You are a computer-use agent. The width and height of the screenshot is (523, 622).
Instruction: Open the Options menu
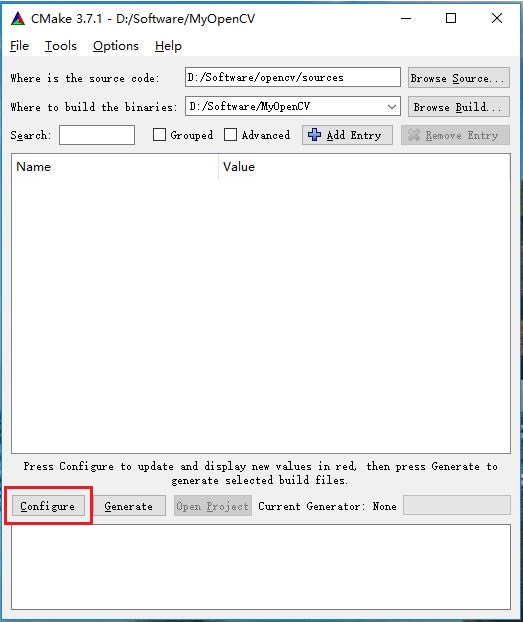click(x=116, y=46)
